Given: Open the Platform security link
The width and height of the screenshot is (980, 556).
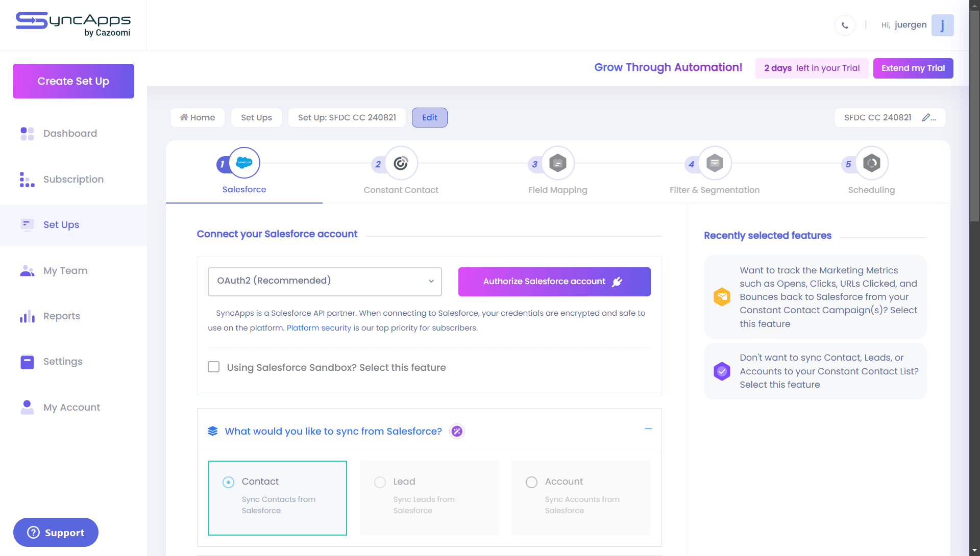Looking at the screenshot, I should pyautogui.click(x=319, y=328).
